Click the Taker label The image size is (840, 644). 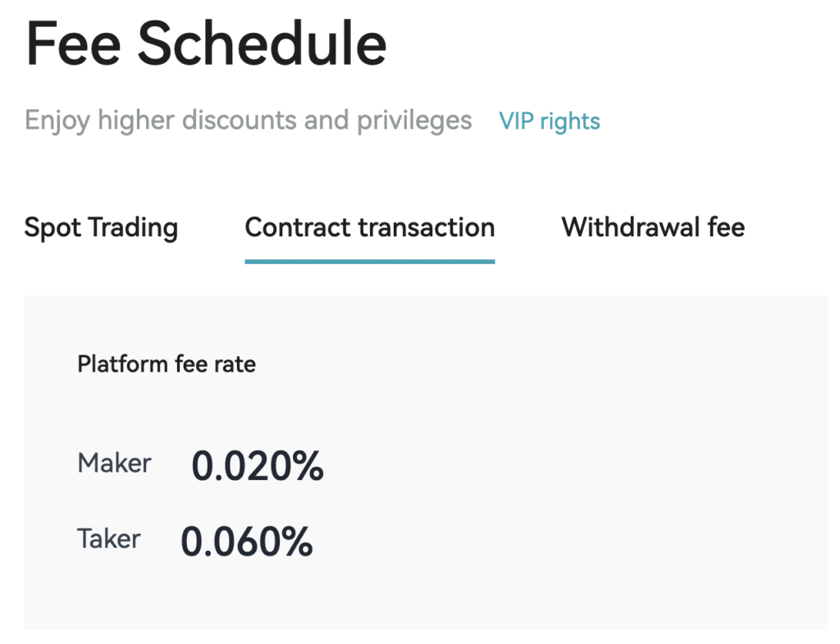pos(109,539)
